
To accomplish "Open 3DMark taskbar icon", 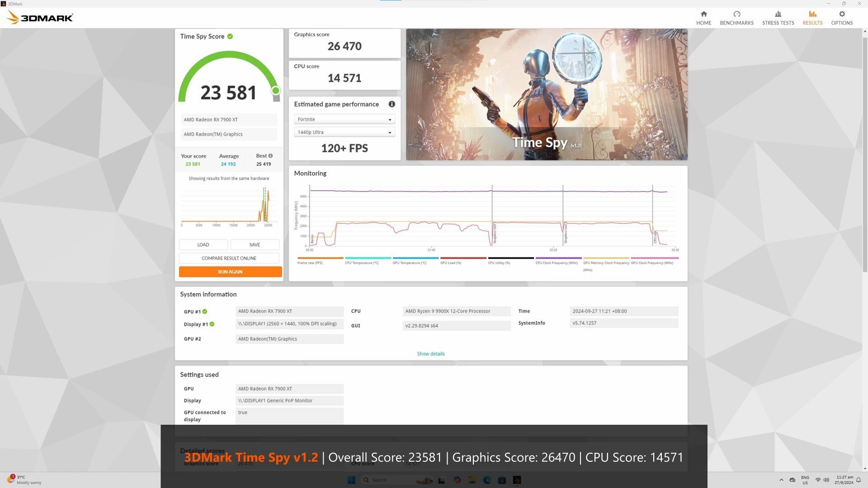I will pos(517,480).
